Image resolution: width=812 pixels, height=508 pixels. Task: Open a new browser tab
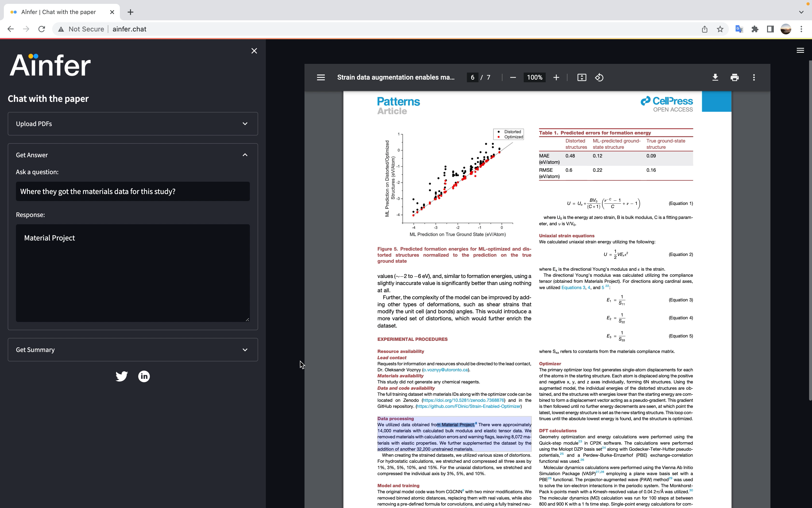click(130, 12)
